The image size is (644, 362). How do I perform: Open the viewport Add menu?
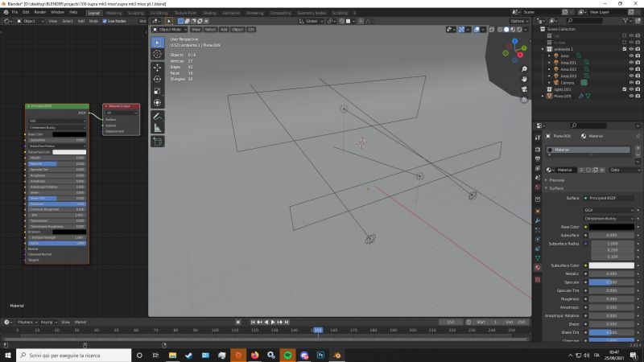pos(224,30)
